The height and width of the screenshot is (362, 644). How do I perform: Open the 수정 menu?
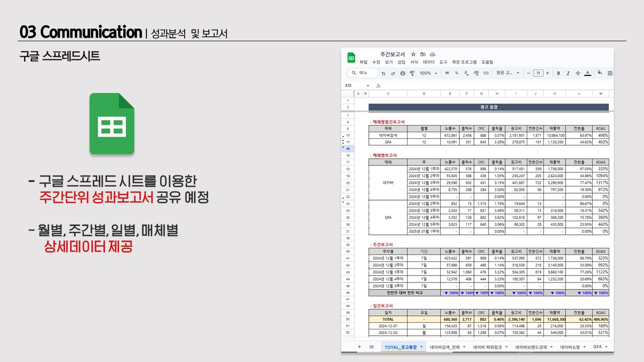tap(376, 62)
